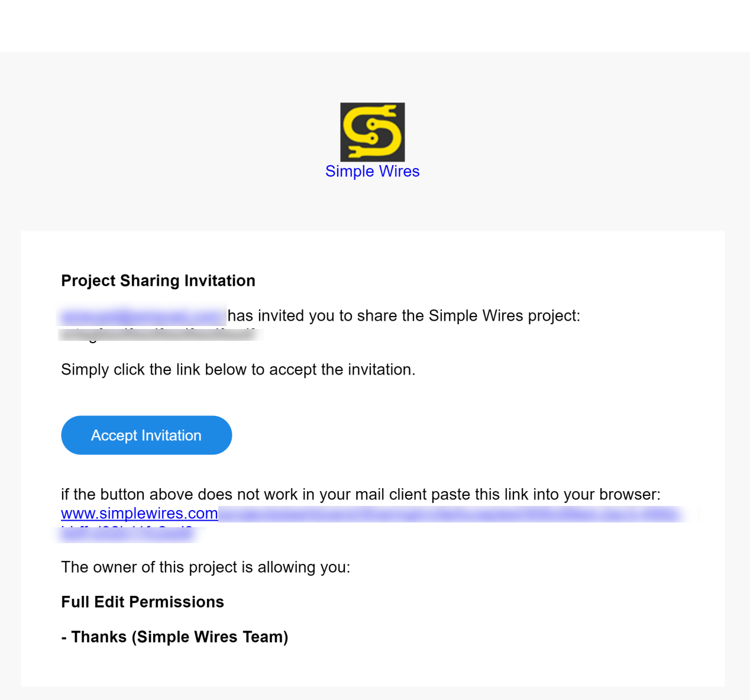The height and width of the screenshot is (700, 750).
Task: Click 'accept the invitation' words in the text
Action: pyautogui.click(x=342, y=369)
